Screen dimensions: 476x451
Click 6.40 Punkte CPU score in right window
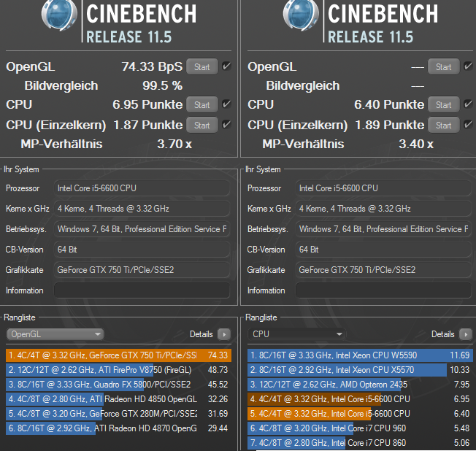[x=389, y=104]
